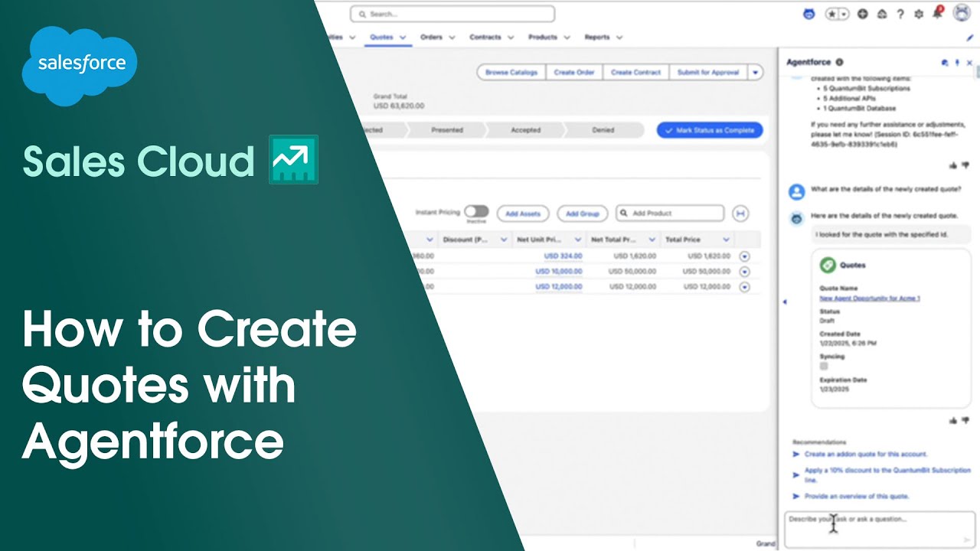This screenshot has width=980, height=551.
Task: Toggle the Instant Pricing switch
Action: (x=476, y=211)
